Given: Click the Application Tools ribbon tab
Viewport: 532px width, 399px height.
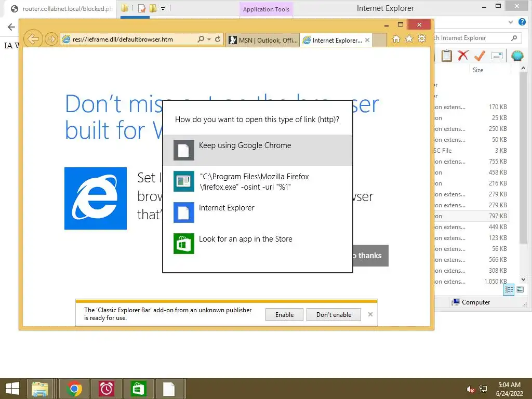Looking at the screenshot, I should (266, 9).
